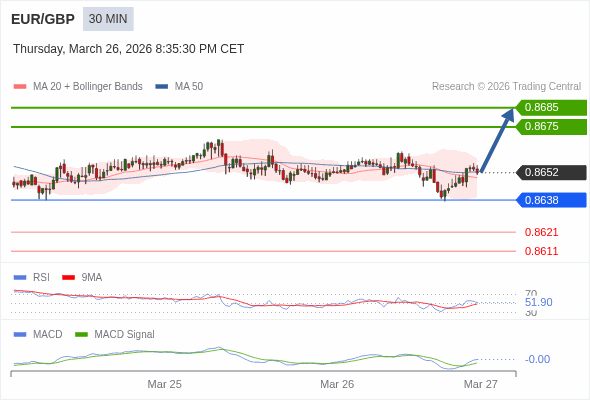Click the 9MA legend label
The width and height of the screenshot is (590, 400).
point(92,278)
